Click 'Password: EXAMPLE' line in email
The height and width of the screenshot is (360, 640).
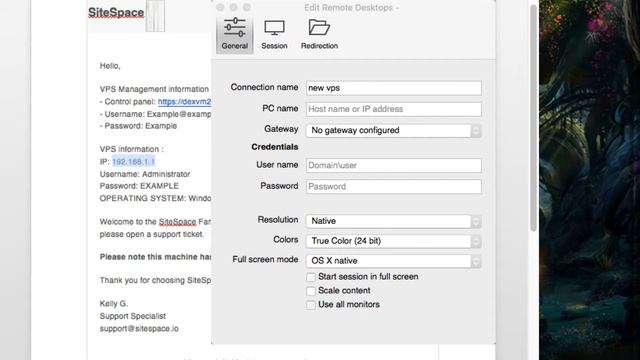pyautogui.click(x=139, y=186)
